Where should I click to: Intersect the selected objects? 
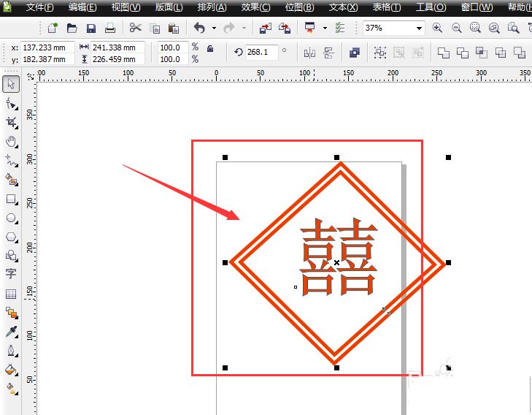[482, 53]
